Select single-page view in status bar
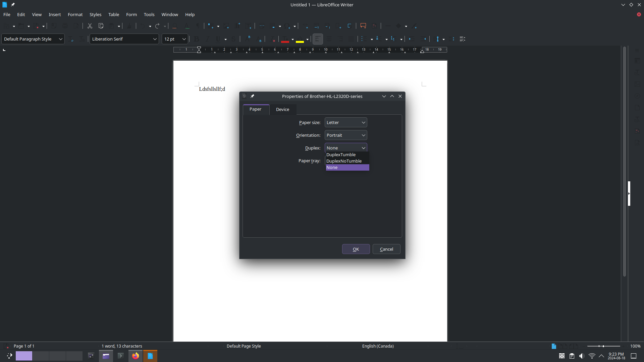The width and height of the screenshot is (644, 362). tap(554, 346)
